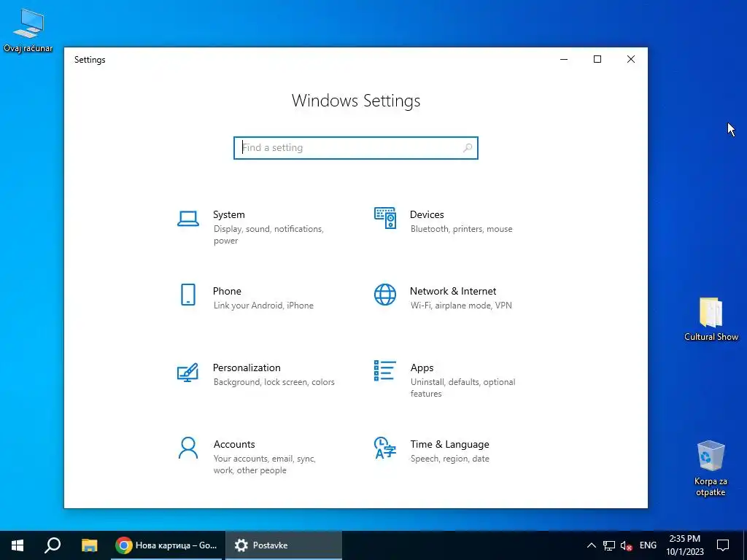
Task: Click the Phone heading
Action: [227, 291]
